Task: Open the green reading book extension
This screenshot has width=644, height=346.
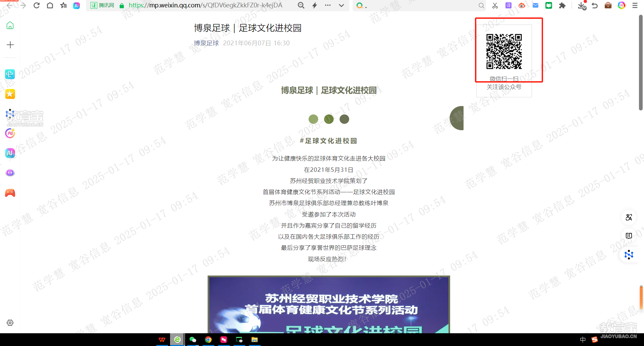Action: 549,5
